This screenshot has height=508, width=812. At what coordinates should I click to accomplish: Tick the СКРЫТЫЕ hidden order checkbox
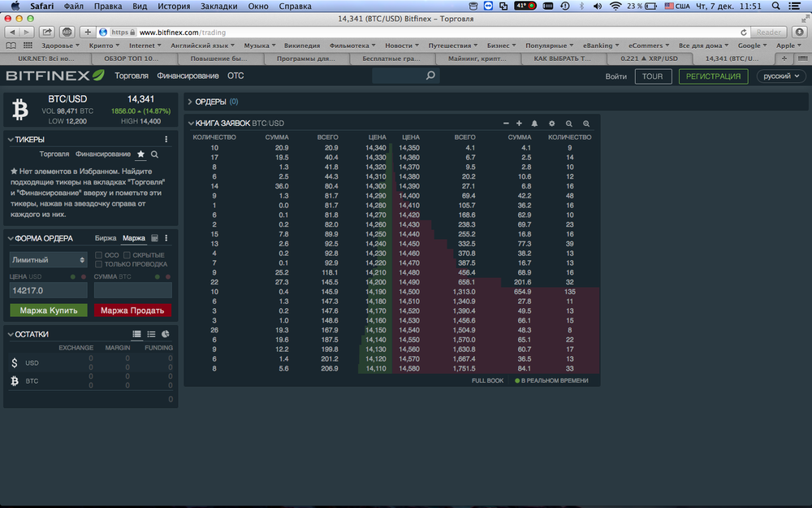tap(127, 255)
